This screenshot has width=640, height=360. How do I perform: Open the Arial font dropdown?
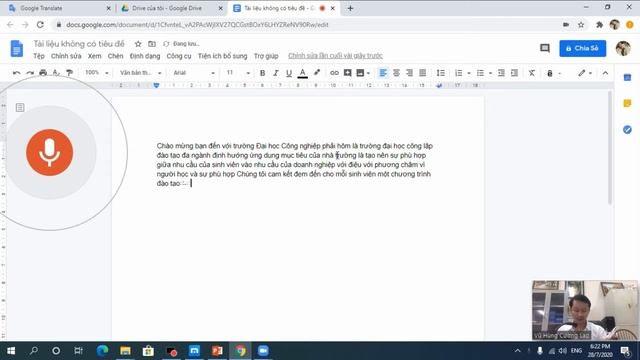coord(194,73)
